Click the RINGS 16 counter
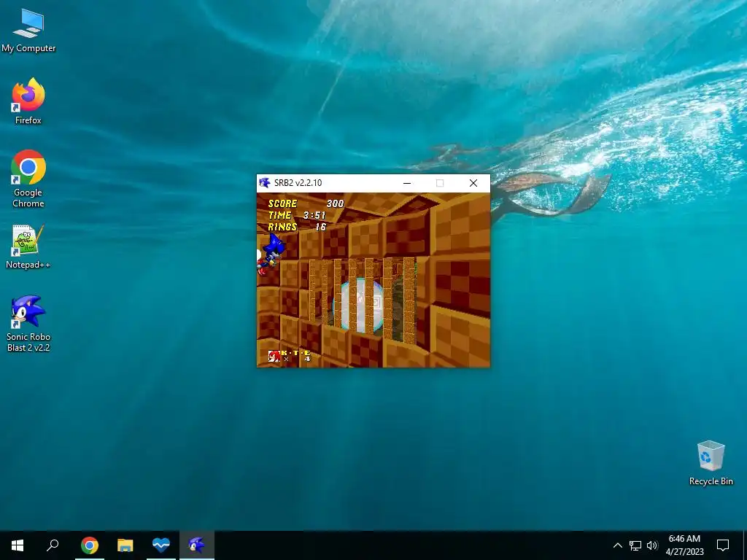Viewport: 747px width, 560px height. tap(297, 227)
